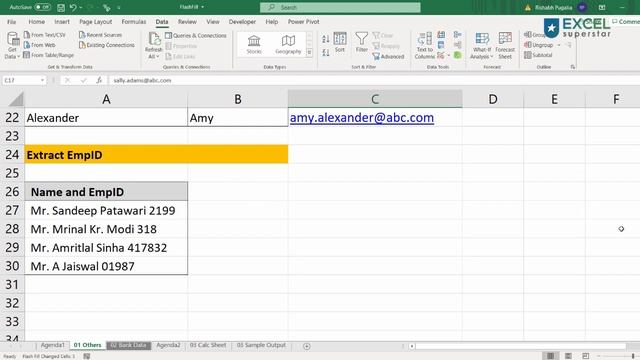Click the Relationships icon
640x360 pixels.
(x=458, y=45)
